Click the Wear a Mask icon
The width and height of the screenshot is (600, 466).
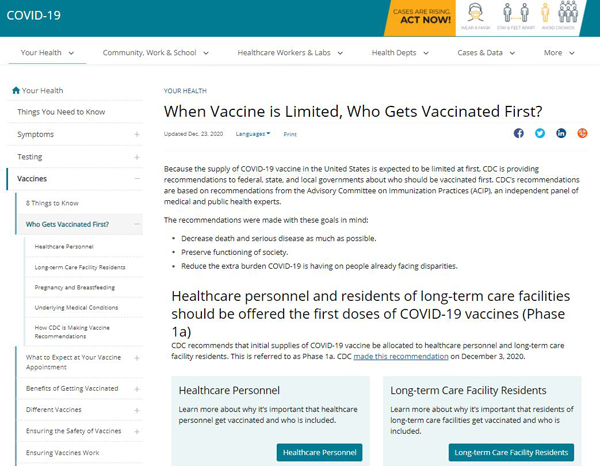[475, 16]
